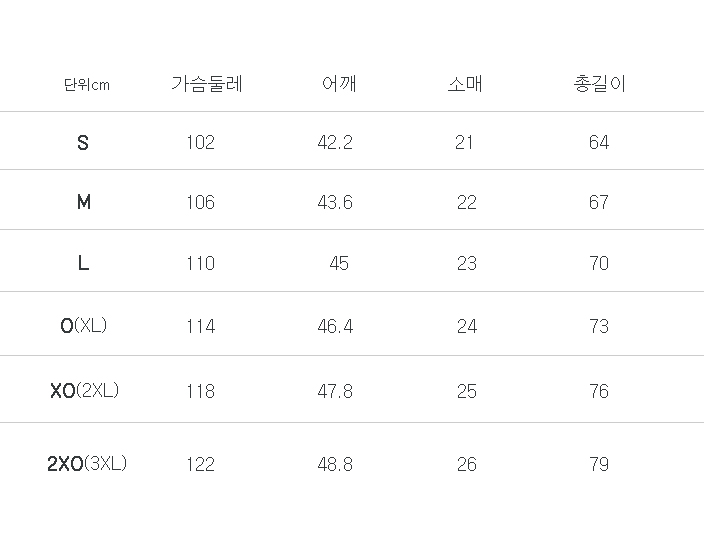704x535 pixels.
Task: Select the M size row label
Action: 84,203
